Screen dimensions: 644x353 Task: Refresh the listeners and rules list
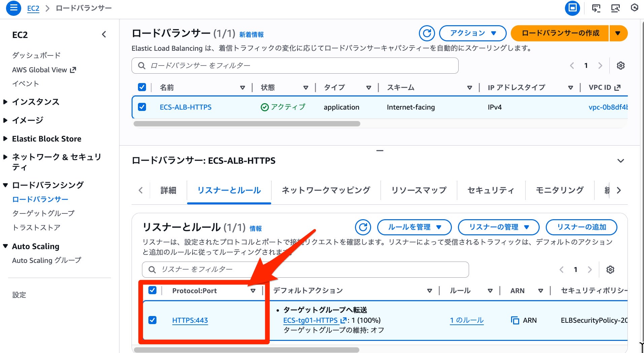(363, 227)
